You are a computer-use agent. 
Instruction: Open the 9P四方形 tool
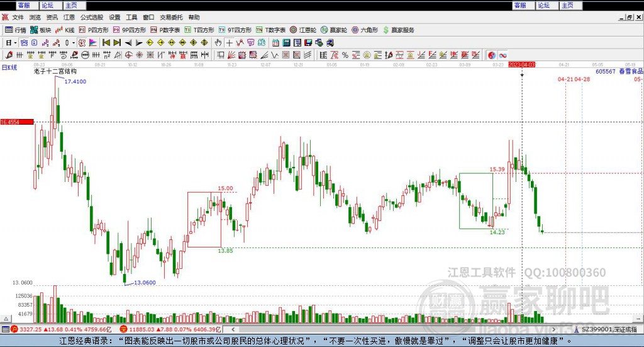[x=130, y=30]
